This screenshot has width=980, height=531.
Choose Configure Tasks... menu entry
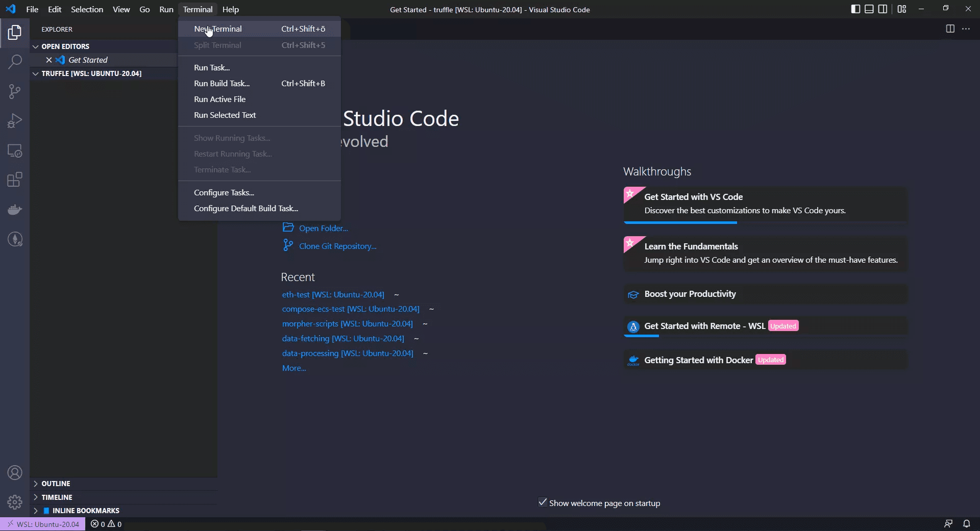(259, 192)
